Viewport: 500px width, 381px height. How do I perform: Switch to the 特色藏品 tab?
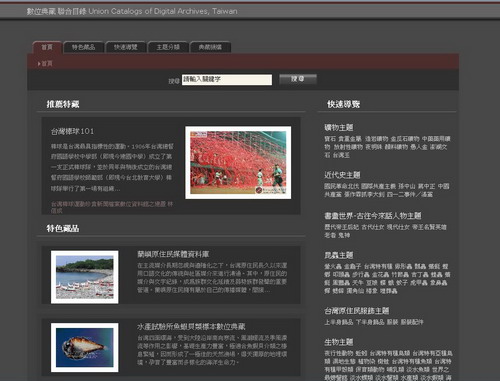(83, 47)
